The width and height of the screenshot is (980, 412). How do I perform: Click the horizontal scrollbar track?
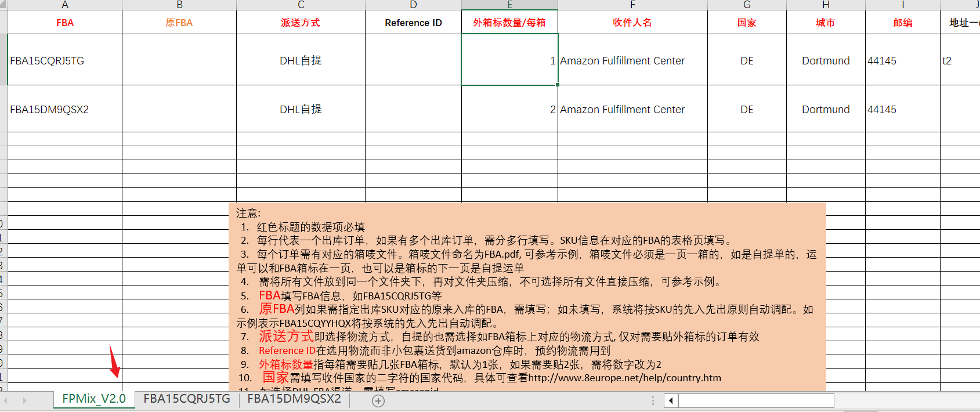(756, 400)
